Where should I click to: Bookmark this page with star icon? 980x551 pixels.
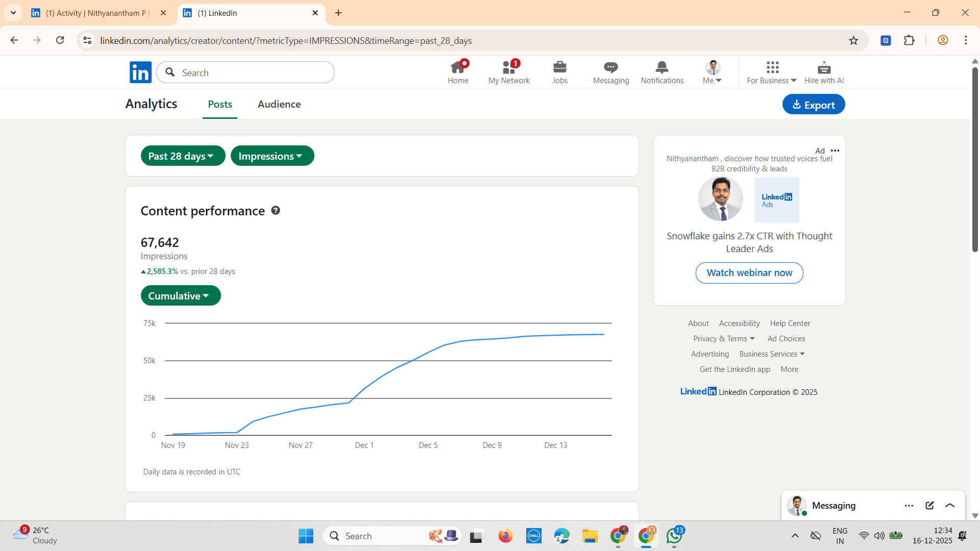point(853,40)
